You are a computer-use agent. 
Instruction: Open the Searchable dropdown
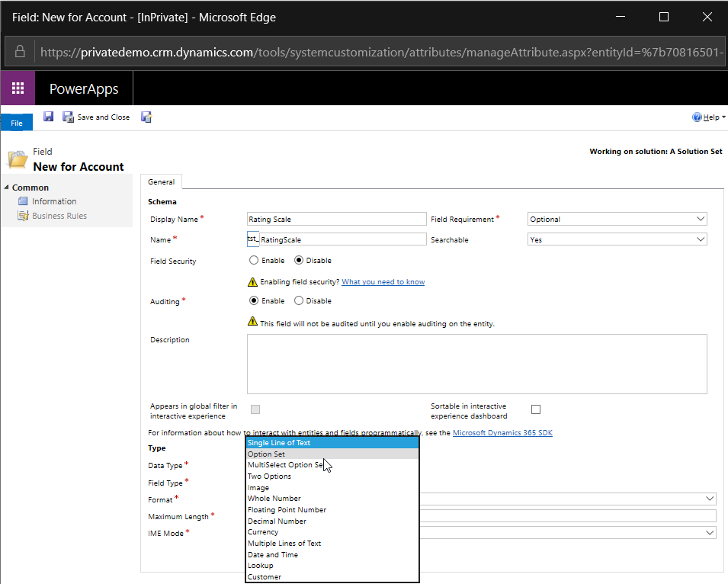pos(617,239)
